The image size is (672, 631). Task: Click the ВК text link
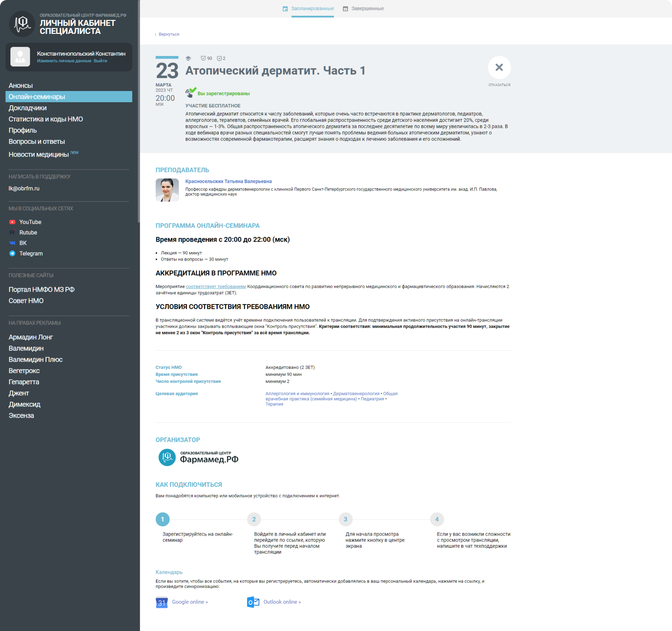(23, 243)
